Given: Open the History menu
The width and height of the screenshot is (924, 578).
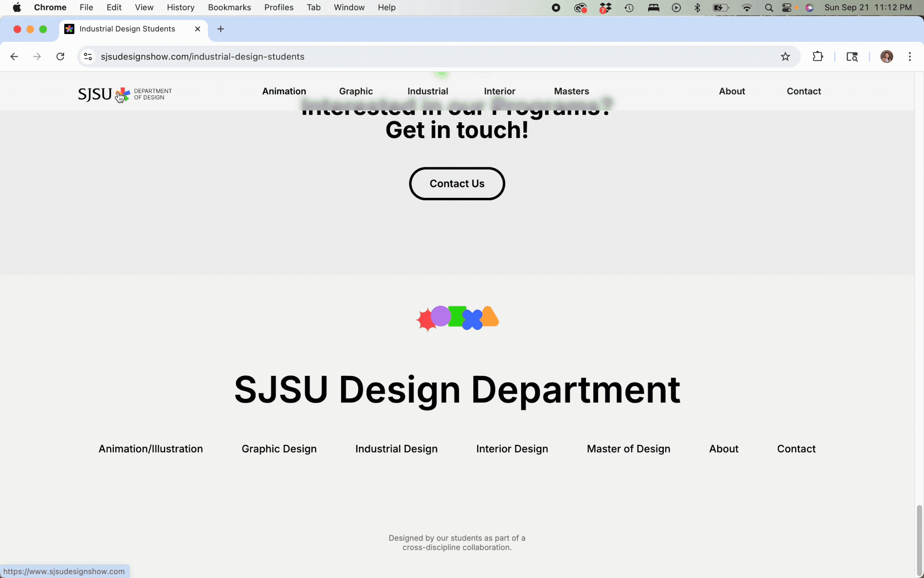Looking at the screenshot, I should pyautogui.click(x=180, y=8).
